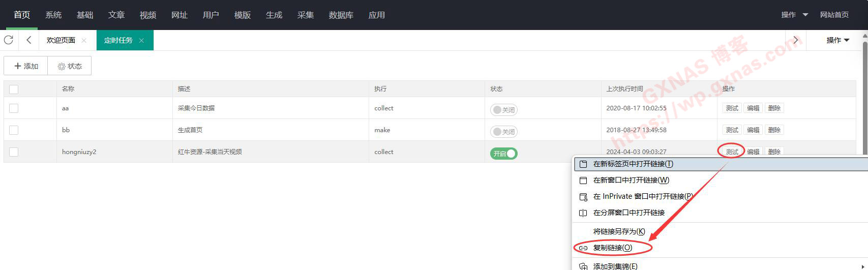Click the right tab scroll arrow
Screen dimensions: 868x270
[796, 40]
